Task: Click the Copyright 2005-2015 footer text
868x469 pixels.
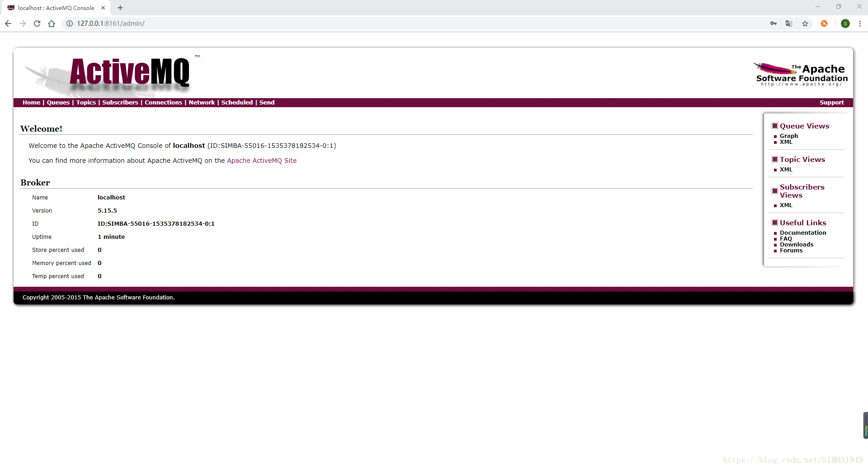Action: point(99,298)
